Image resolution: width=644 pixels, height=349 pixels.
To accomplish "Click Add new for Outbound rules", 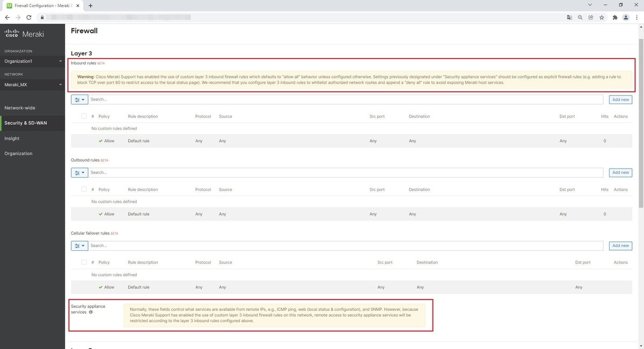I will (x=620, y=172).
